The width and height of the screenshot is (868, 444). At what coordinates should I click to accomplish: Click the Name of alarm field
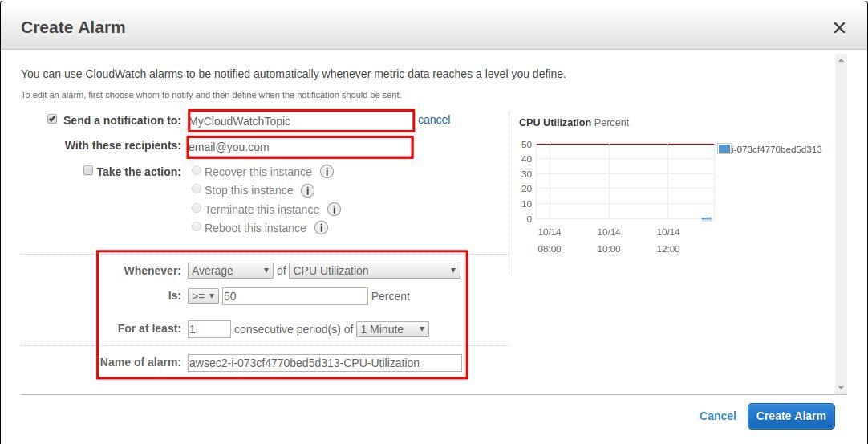pyautogui.click(x=324, y=363)
